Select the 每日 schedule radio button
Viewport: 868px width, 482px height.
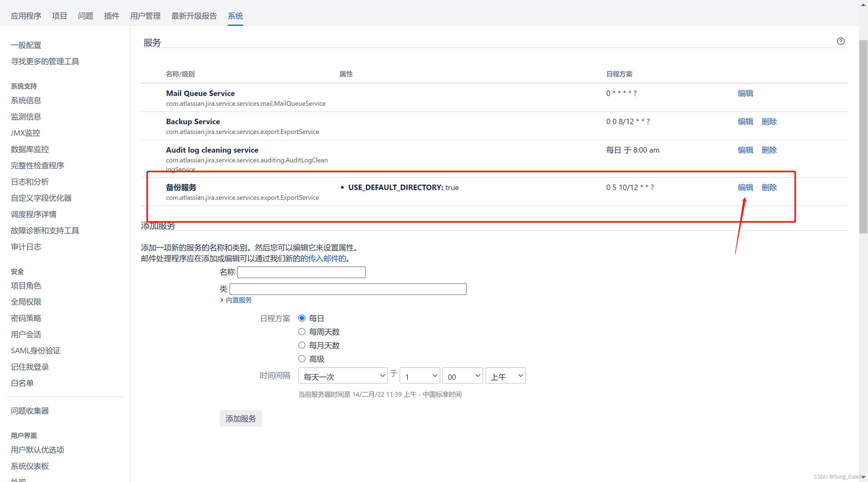pyautogui.click(x=302, y=318)
